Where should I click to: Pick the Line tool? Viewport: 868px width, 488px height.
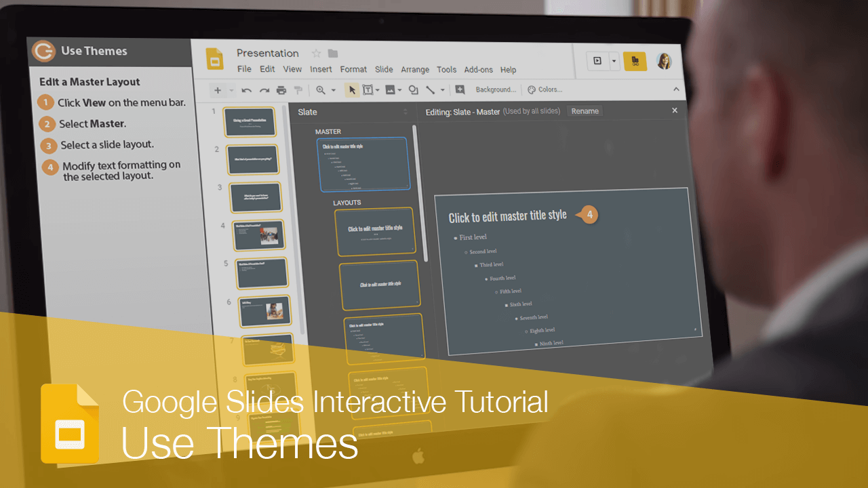pos(431,90)
